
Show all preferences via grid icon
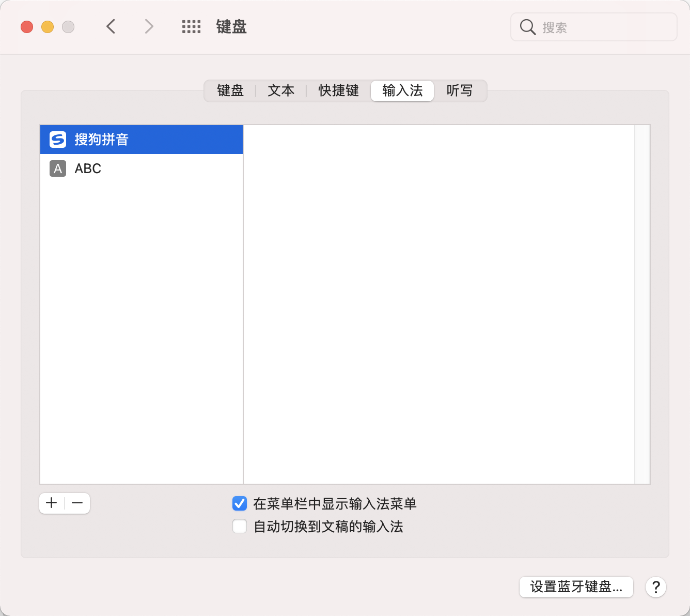pyautogui.click(x=191, y=27)
